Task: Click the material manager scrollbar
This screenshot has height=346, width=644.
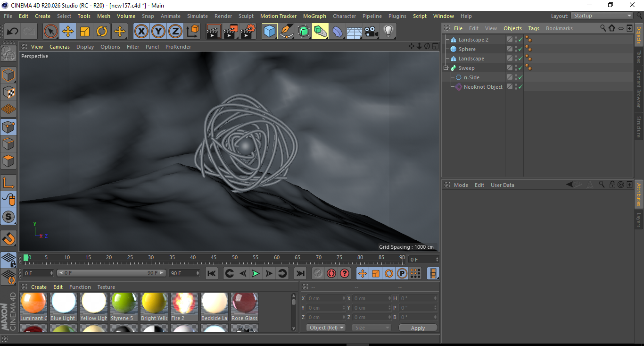Action: (293, 312)
